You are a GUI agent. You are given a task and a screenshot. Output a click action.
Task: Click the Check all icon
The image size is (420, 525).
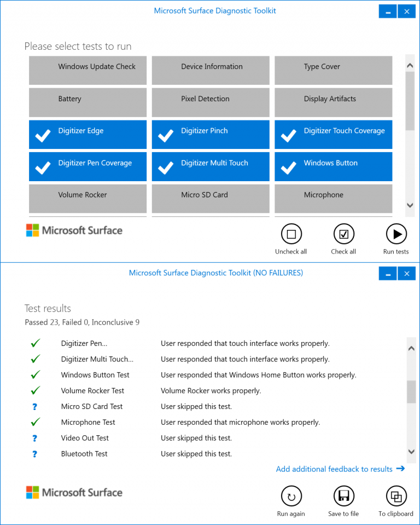point(343,234)
